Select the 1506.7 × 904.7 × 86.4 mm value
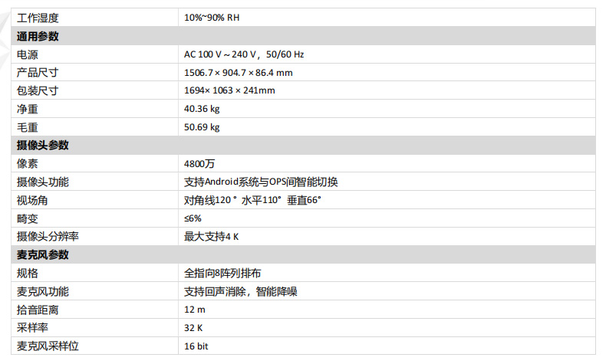The height and width of the screenshot is (364, 606). click(238, 73)
